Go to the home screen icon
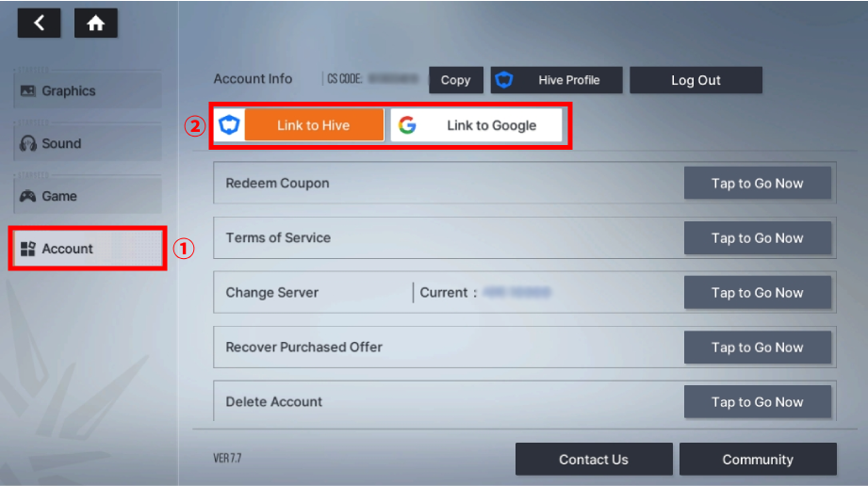The width and height of the screenshot is (868, 486). [95, 24]
